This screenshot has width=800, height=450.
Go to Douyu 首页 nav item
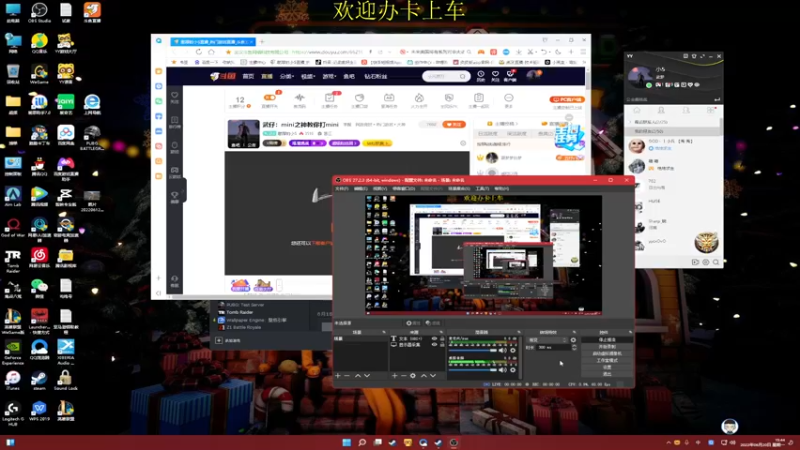248,77
